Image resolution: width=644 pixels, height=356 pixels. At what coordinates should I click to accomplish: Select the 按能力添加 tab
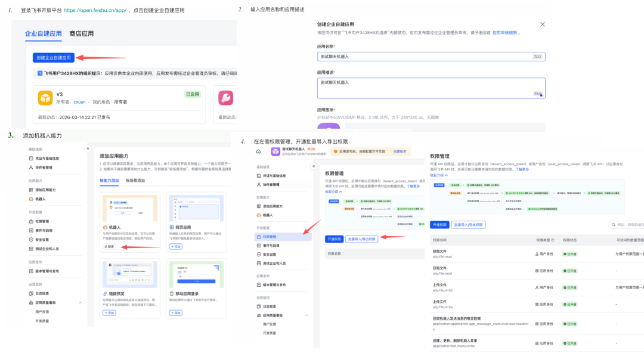pyautogui.click(x=109, y=181)
